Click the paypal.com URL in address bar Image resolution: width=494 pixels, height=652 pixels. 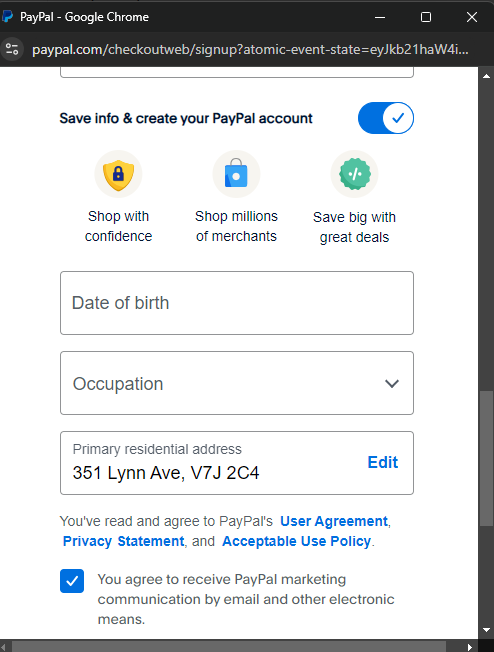pyautogui.click(x=250, y=49)
